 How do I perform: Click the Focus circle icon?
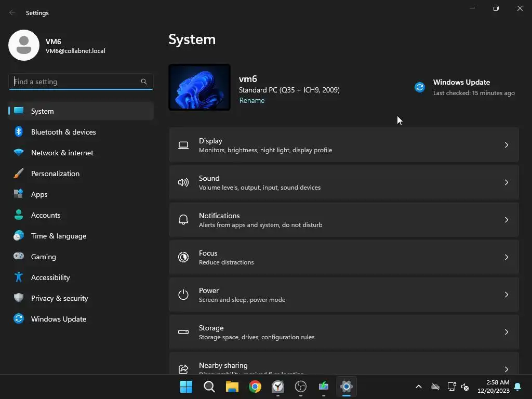tap(183, 257)
